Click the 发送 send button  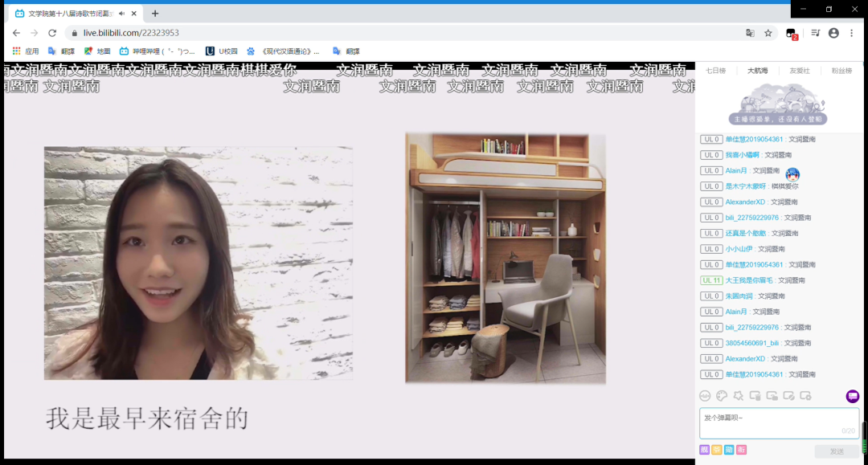click(x=837, y=451)
